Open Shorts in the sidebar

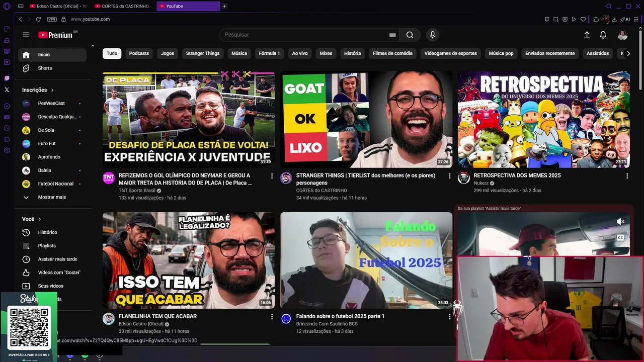(x=52, y=68)
